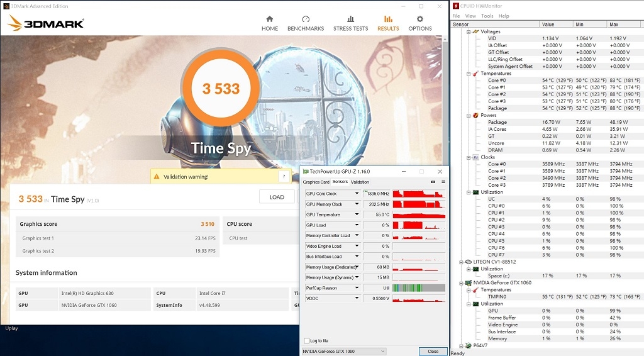Open GPU Load sensor dropdown

coord(357,225)
